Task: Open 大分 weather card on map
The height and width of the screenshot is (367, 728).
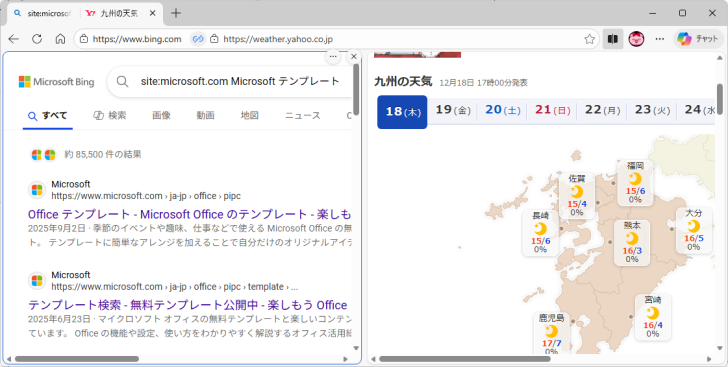Action: pyautogui.click(x=694, y=230)
